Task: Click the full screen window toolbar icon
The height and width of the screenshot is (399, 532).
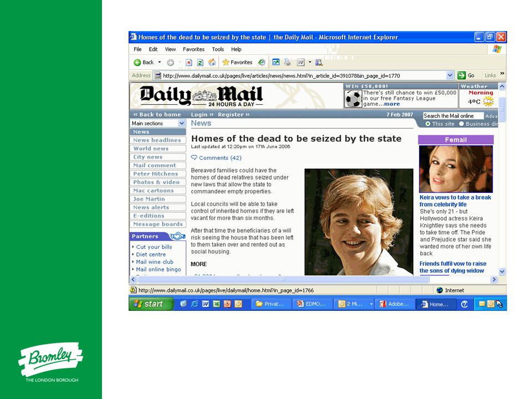Action: tap(276, 62)
